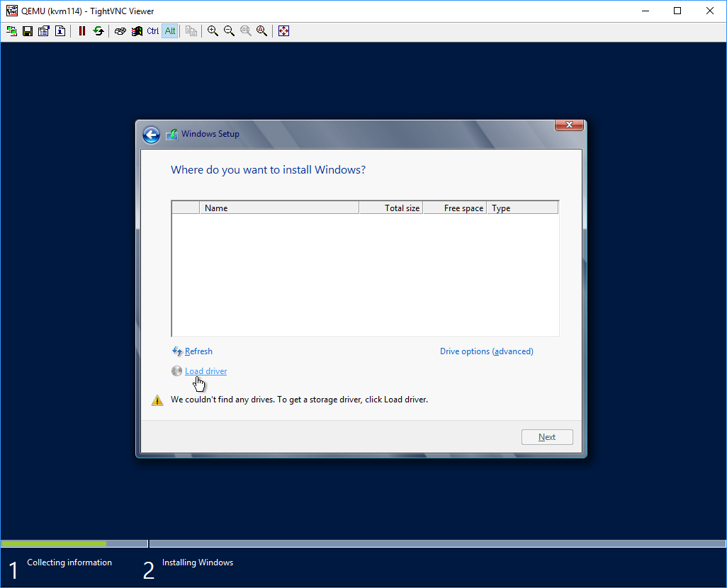Sort by the Total size column header
Image resolution: width=727 pixels, height=588 pixels.
pyautogui.click(x=391, y=208)
